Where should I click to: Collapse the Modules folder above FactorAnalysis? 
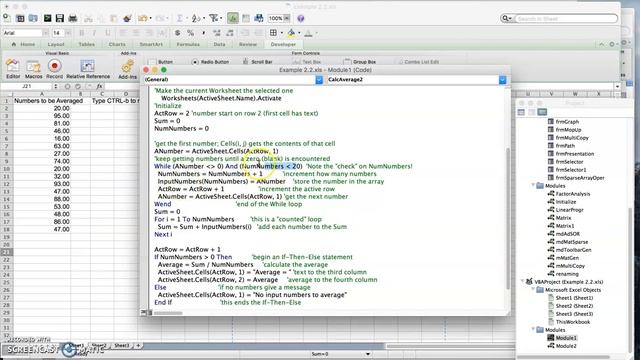(533, 186)
